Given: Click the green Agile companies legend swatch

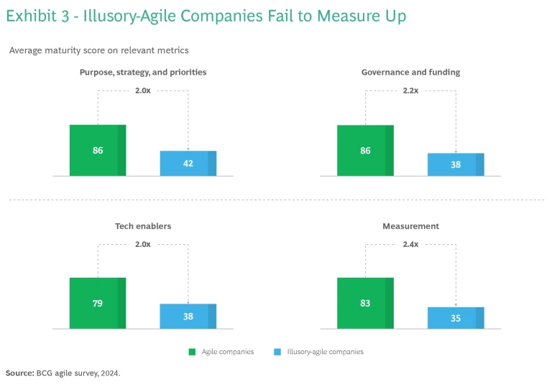Looking at the screenshot, I should 192,352.
